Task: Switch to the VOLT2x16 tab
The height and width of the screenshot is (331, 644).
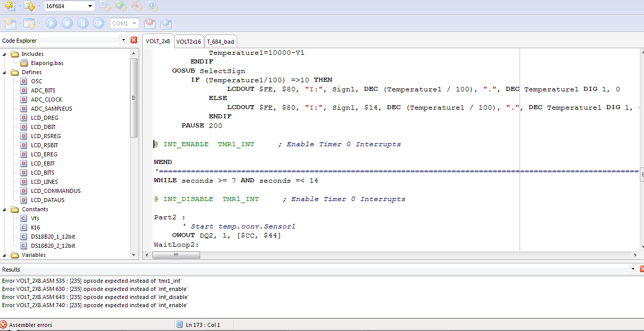Action: [x=188, y=42]
